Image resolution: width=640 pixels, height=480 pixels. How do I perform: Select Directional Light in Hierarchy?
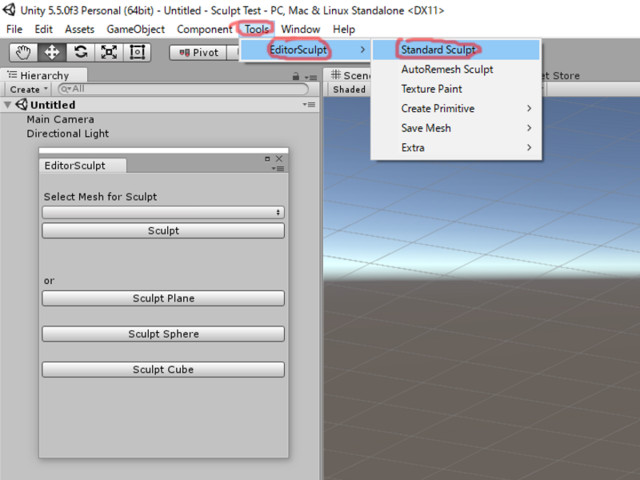[68, 133]
